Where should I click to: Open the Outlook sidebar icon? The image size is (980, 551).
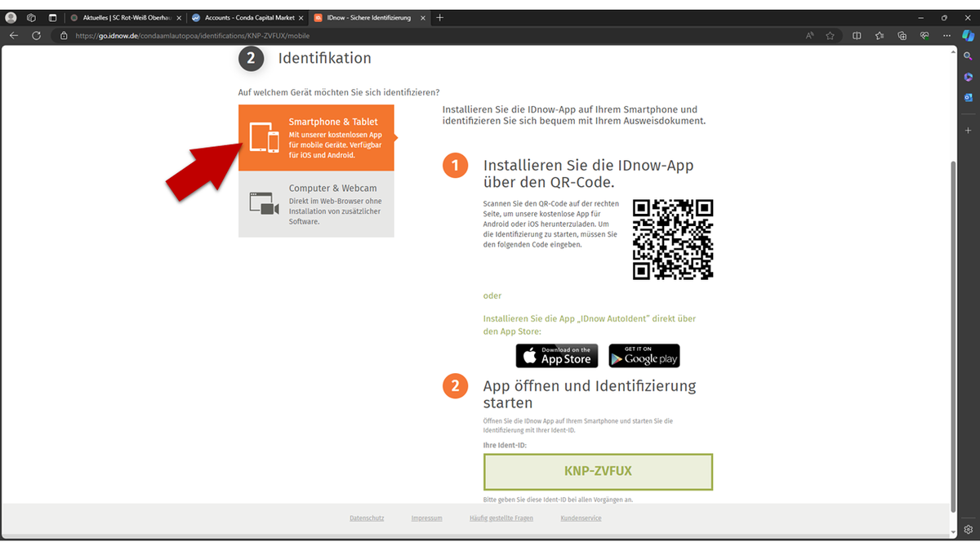[x=968, y=98]
